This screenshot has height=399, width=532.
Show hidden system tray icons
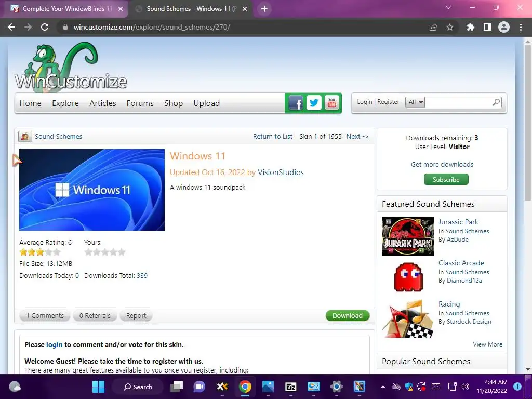[383, 387]
